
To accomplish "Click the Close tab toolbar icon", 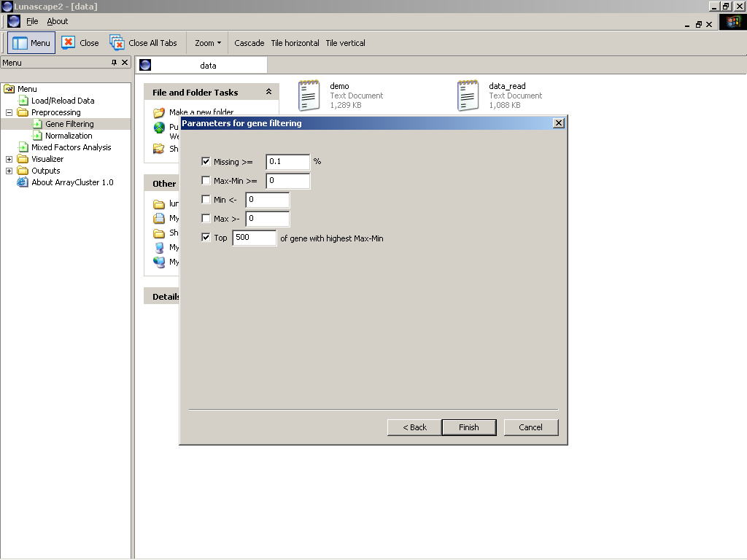I will (68, 43).
